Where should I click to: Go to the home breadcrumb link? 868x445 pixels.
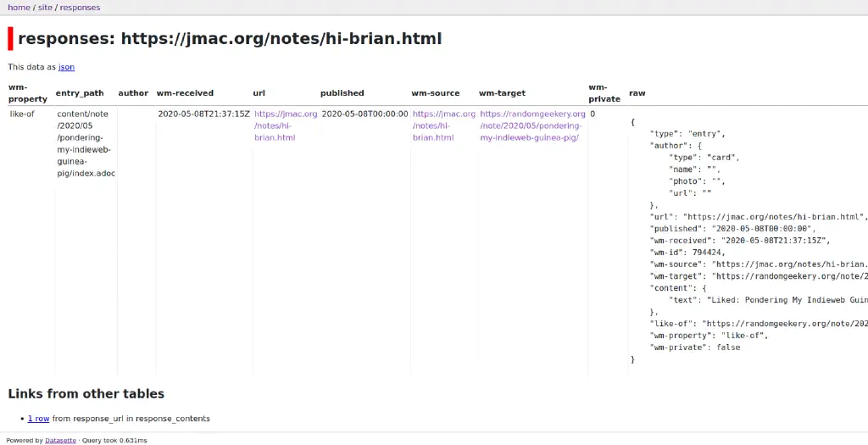click(x=19, y=8)
